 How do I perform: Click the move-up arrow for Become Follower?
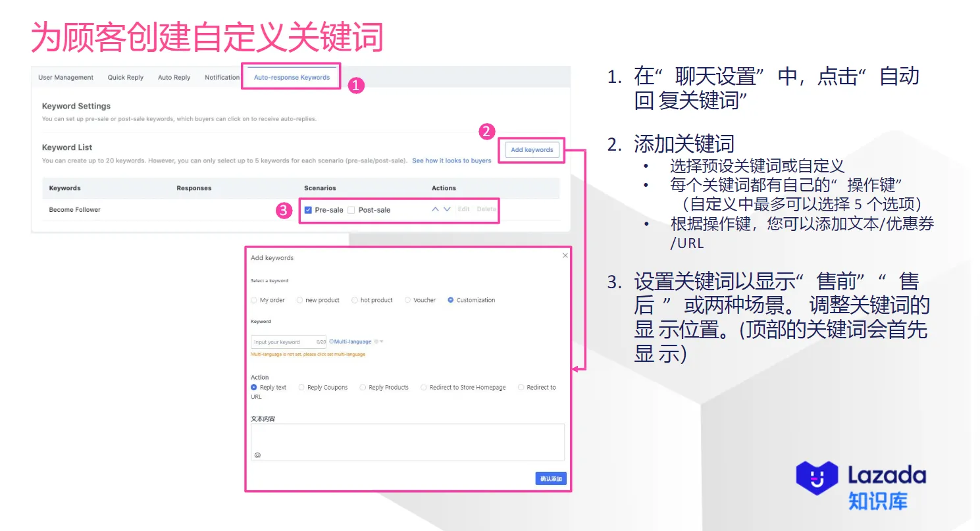[x=435, y=210]
